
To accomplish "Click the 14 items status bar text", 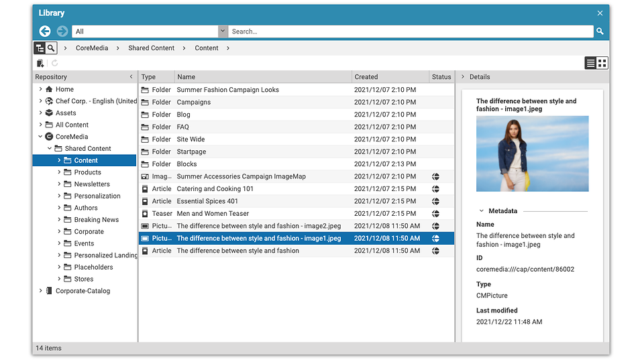I will 48,348.
